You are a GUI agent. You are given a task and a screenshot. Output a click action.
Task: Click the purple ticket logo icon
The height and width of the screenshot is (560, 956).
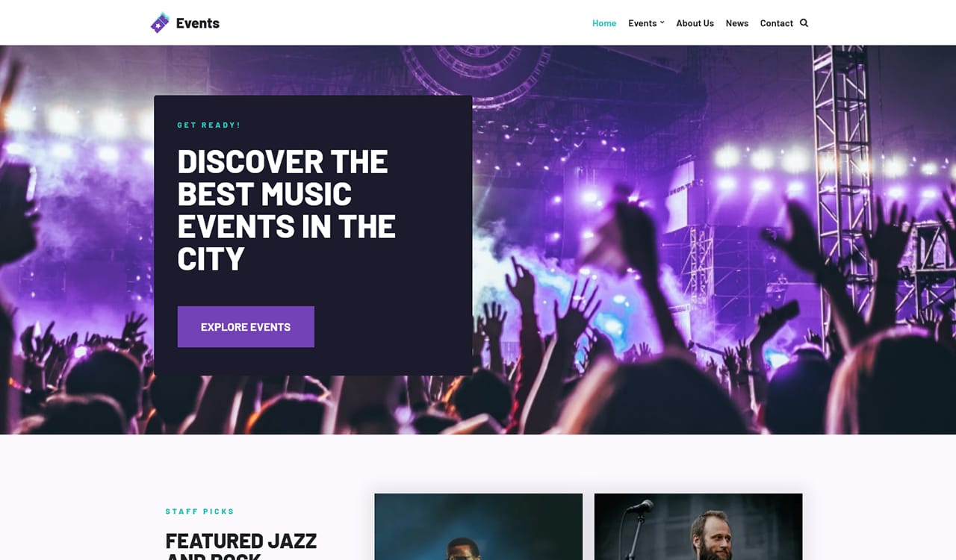[160, 23]
